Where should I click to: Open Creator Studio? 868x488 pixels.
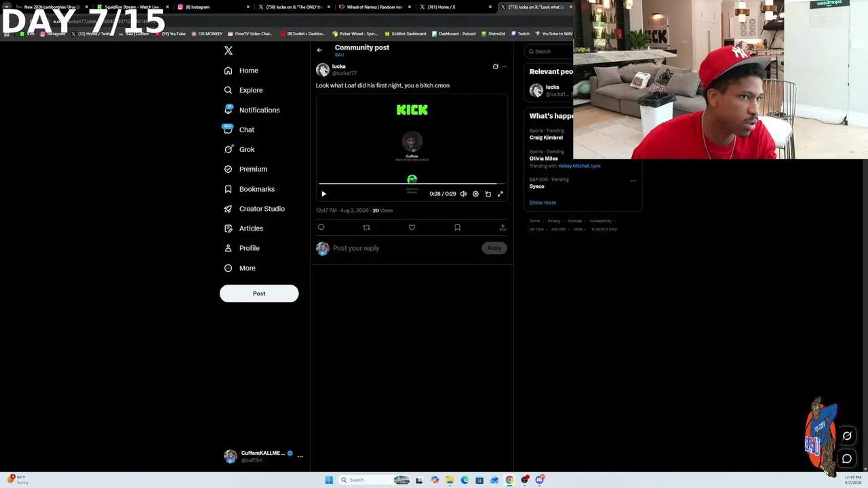click(x=254, y=209)
